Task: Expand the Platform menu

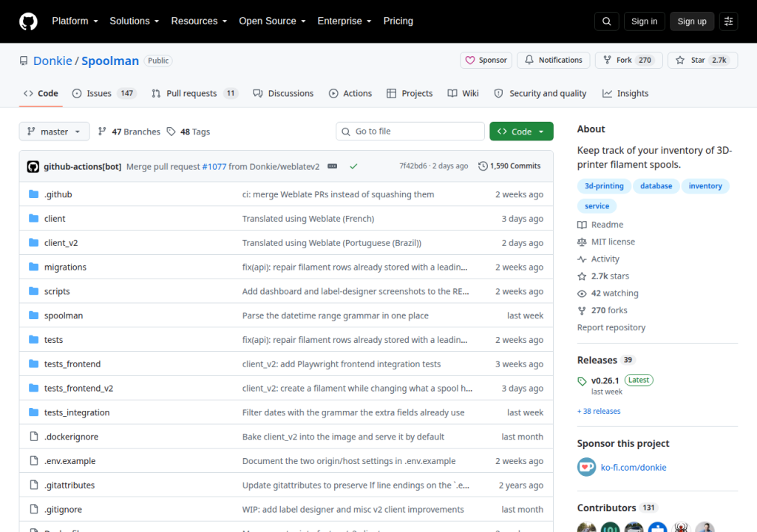Action: click(75, 21)
